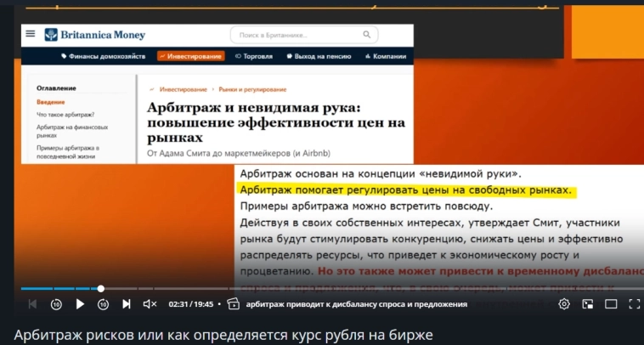Image resolution: width=644 pixels, height=345 pixels.
Task: Select Арбитраж на финансовых рынках contents link
Action: [72, 131]
